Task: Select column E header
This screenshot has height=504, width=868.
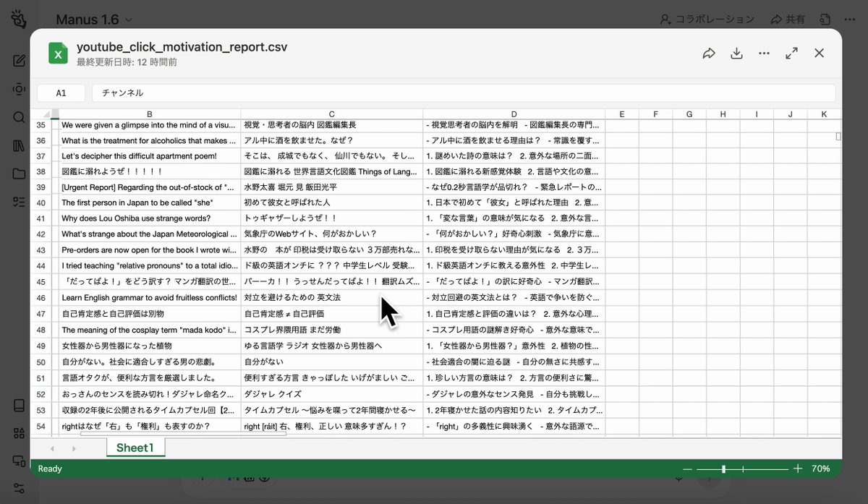Action: click(622, 114)
